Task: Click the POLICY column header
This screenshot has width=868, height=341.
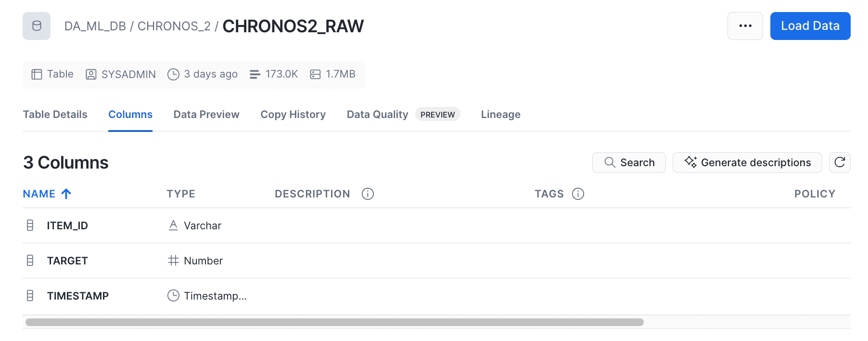Action: click(815, 194)
